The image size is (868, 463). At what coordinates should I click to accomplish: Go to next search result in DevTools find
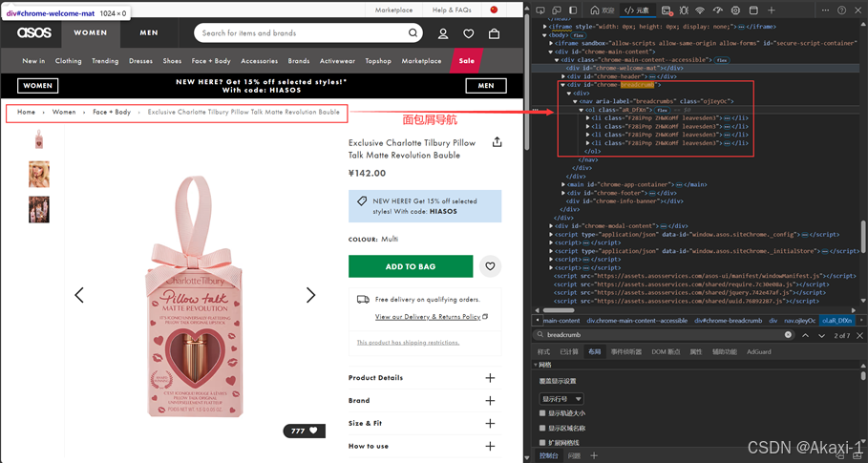[821, 335]
